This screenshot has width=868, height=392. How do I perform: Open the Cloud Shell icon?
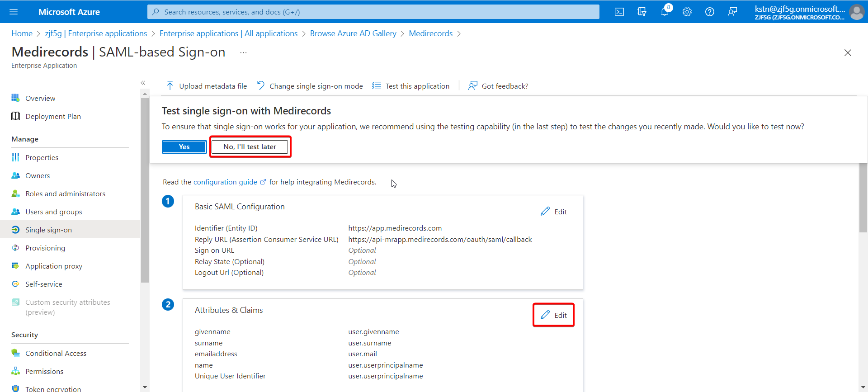619,12
